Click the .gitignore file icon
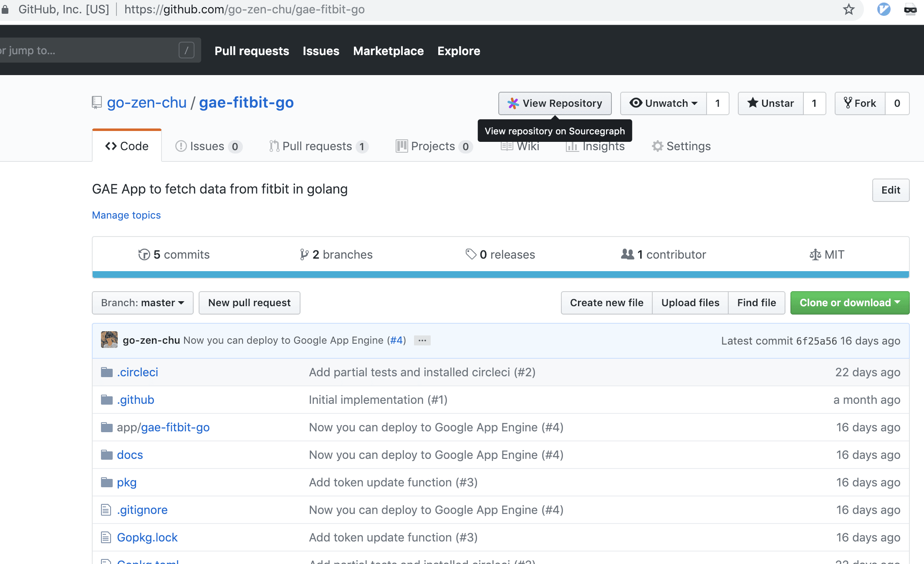Image resolution: width=924 pixels, height=564 pixels. coord(106,510)
